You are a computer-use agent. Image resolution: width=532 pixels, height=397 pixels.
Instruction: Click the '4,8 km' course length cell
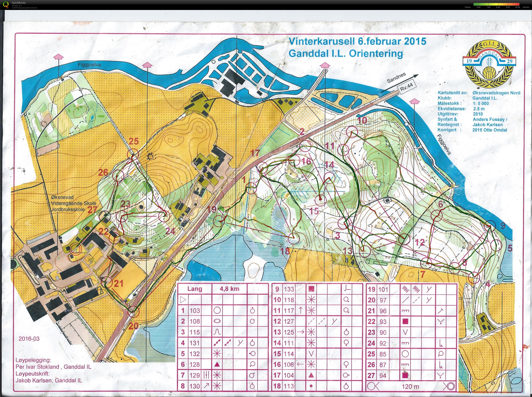click(229, 289)
